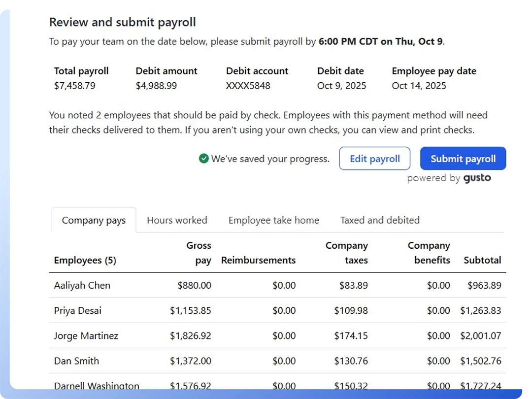Image resolution: width=532 pixels, height=399 pixels.
Task: Click the Subtotal column header
Action: pos(482,260)
